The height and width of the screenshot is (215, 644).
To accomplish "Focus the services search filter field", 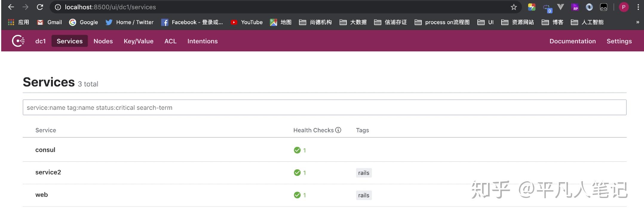I will (x=324, y=107).
